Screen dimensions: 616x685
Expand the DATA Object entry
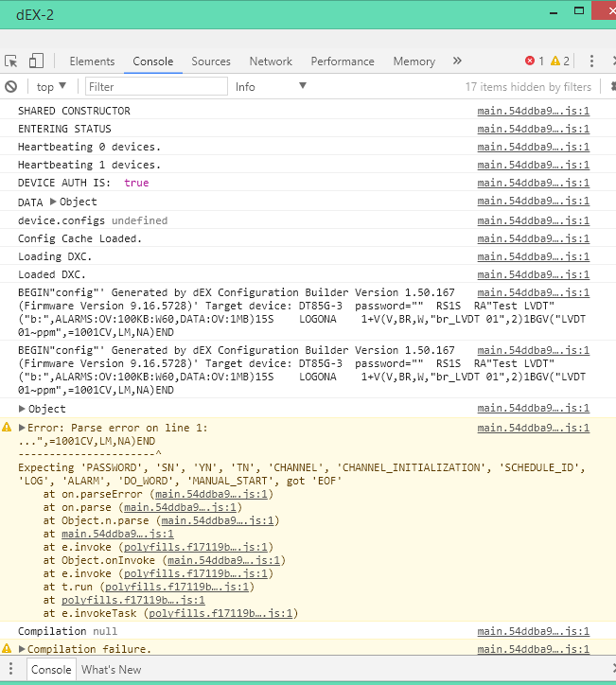tap(54, 202)
